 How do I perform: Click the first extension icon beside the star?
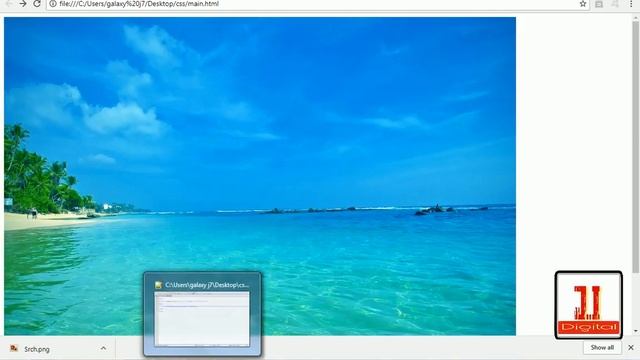599,4
